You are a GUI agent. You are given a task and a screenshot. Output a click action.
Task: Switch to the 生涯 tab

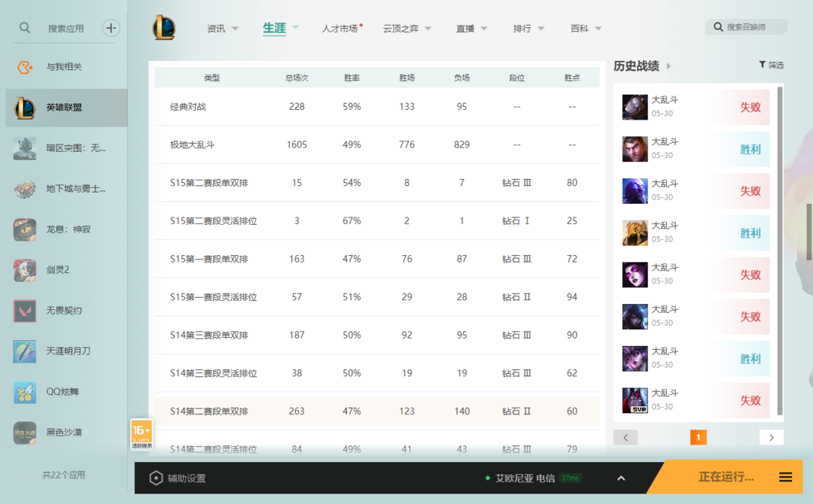click(x=274, y=28)
